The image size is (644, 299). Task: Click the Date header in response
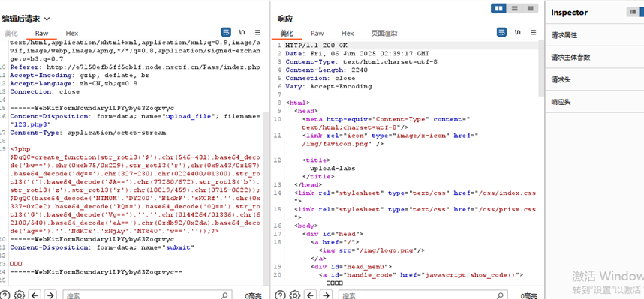[357, 53]
